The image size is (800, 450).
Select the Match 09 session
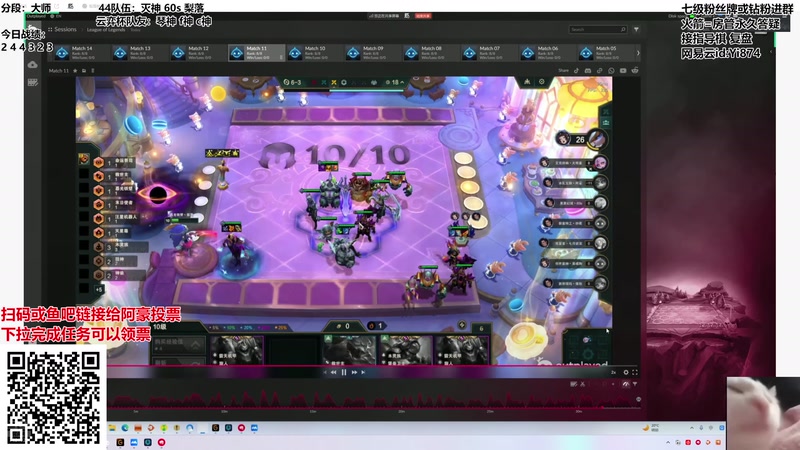coord(373,53)
